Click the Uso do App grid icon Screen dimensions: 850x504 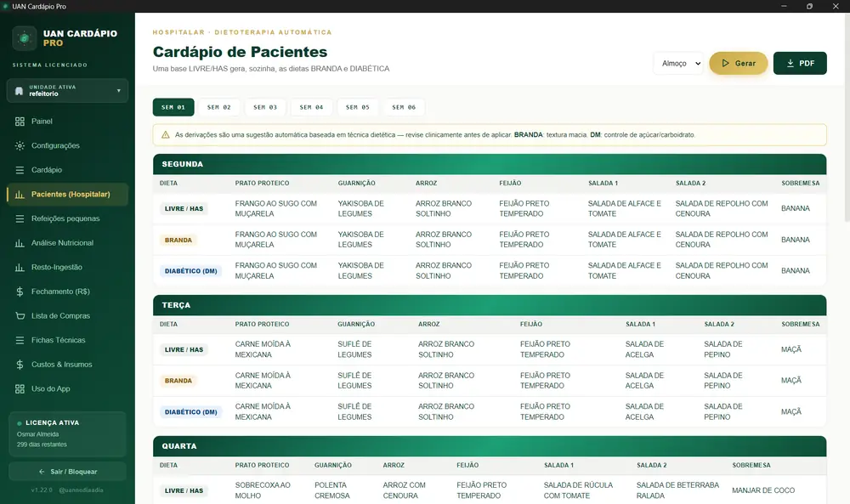pyautogui.click(x=20, y=389)
